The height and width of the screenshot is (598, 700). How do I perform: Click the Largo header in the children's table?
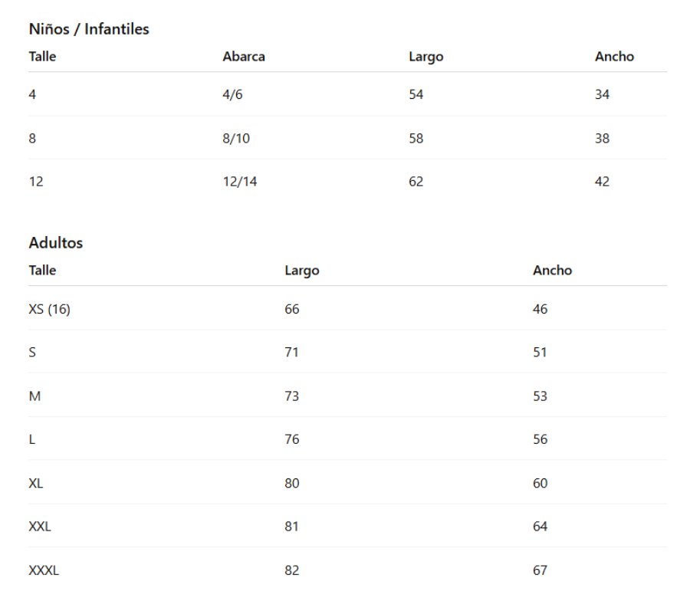426,57
